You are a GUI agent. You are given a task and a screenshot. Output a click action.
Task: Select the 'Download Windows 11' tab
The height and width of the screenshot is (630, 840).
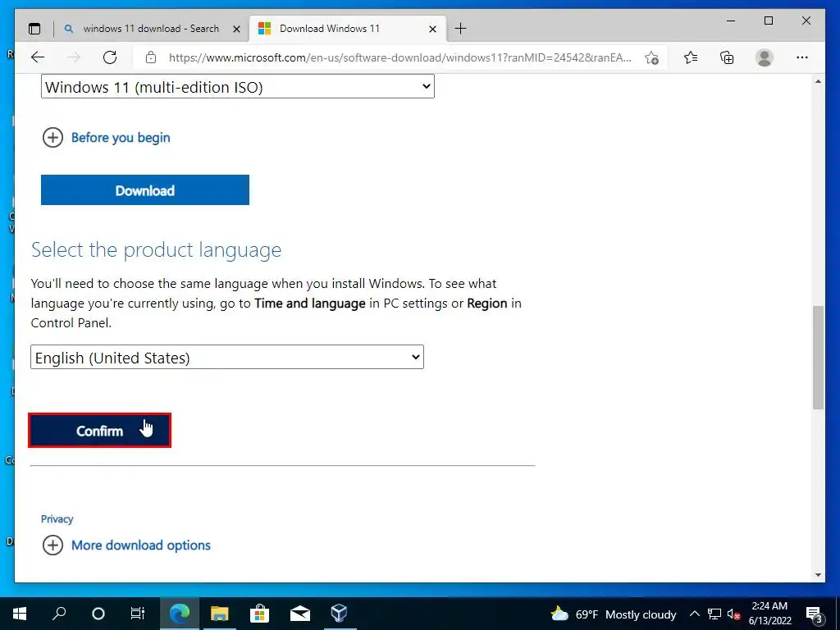tap(347, 29)
